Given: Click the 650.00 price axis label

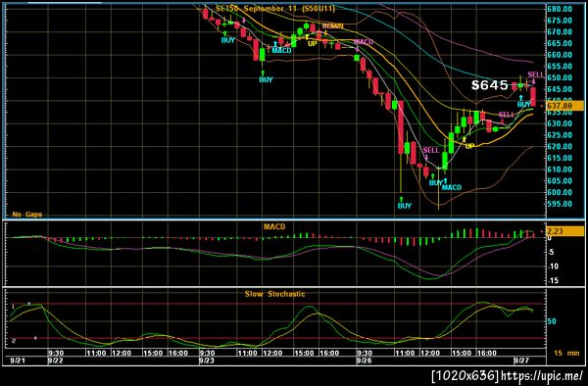Looking at the screenshot, I should pos(560,77).
